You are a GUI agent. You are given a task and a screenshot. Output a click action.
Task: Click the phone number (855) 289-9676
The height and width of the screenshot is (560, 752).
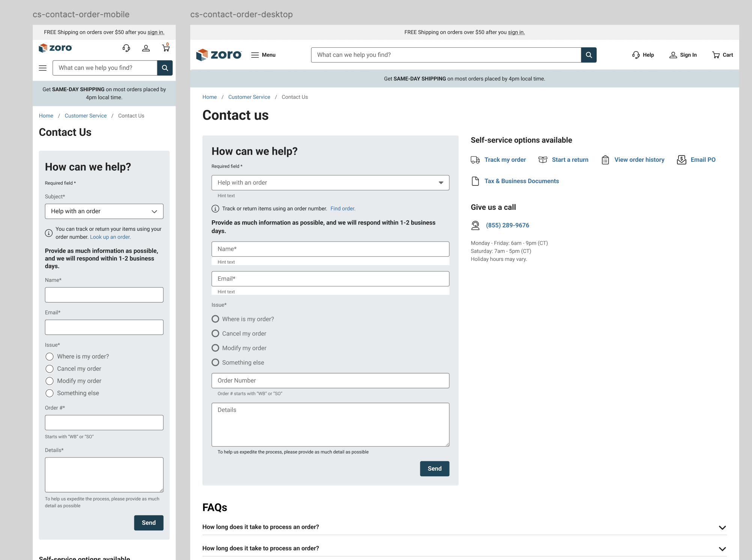(x=507, y=225)
